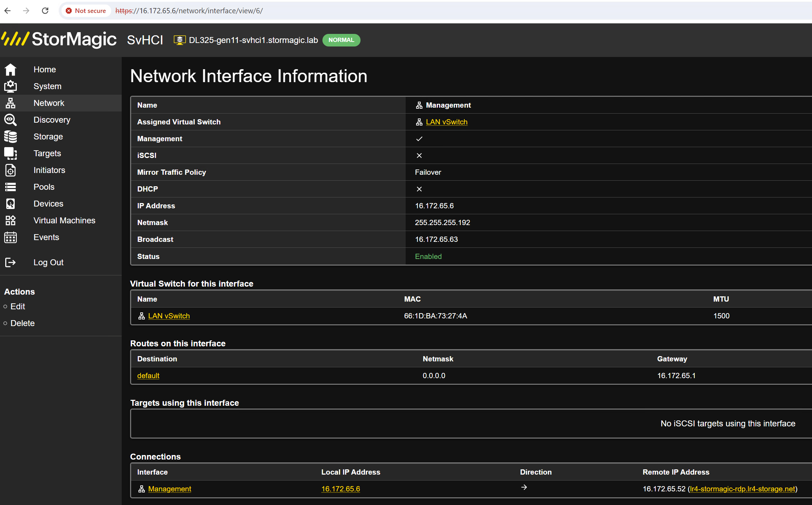Click the Virtual Machines grid icon
This screenshot has width=812, height=505.
[10, 221]
